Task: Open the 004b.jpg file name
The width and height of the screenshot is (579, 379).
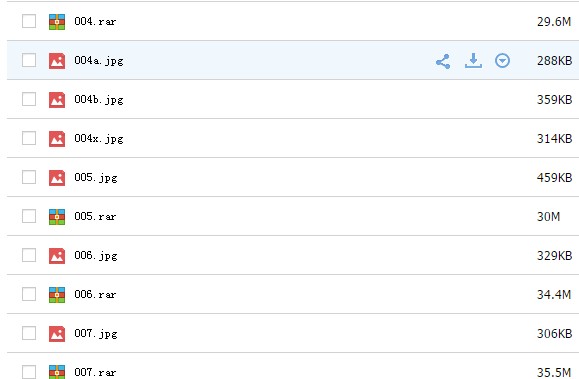Action: (x=99, y=100)
